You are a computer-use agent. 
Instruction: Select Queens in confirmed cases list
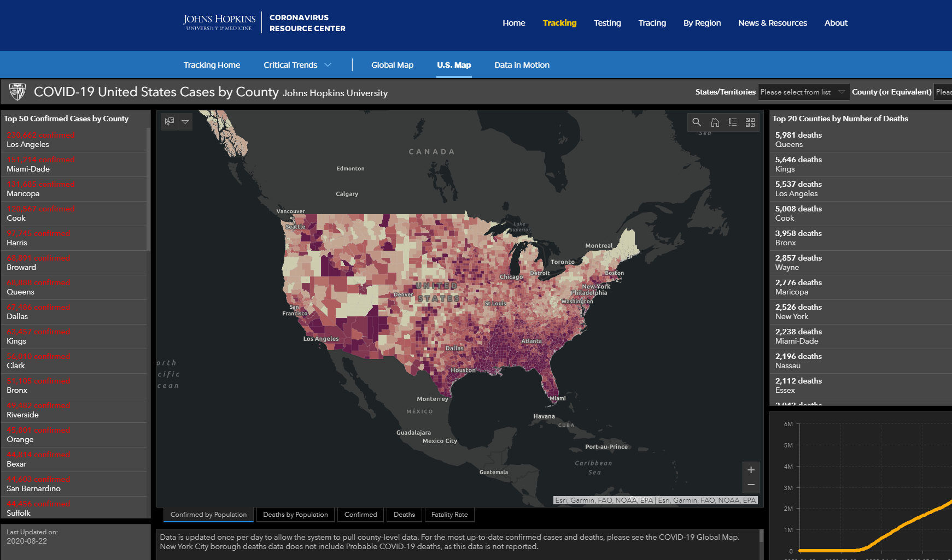[x=74, y=287]
